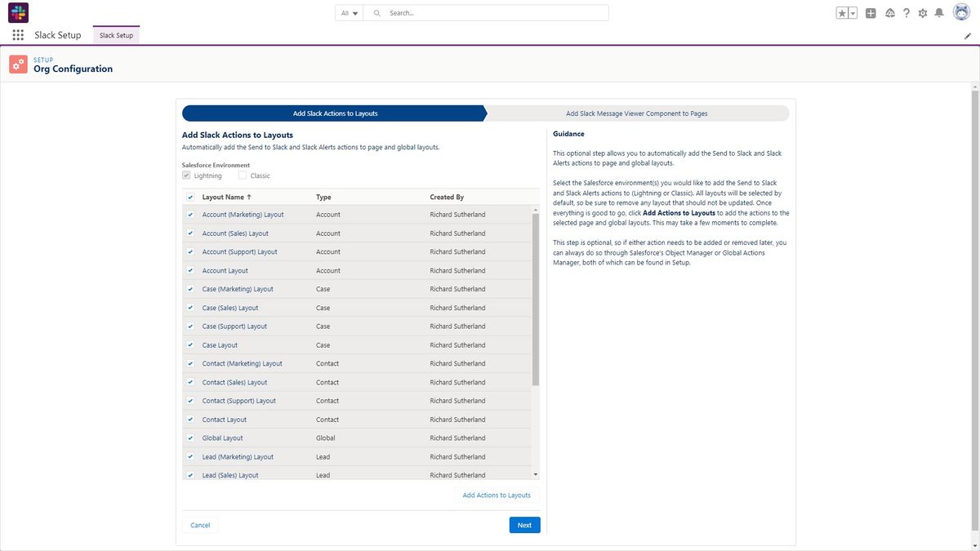Open the user avatar profile picture
Screen dimensions: 980x551
960,11
